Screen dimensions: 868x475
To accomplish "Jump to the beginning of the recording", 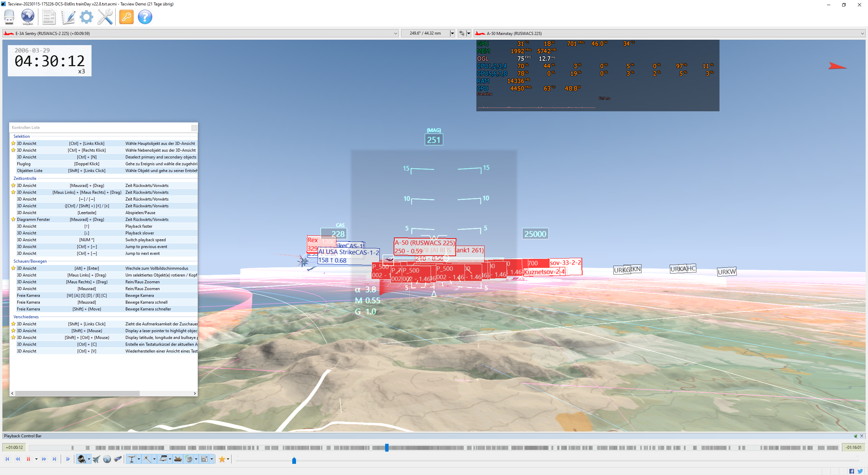I will click(x=7, y=459).
